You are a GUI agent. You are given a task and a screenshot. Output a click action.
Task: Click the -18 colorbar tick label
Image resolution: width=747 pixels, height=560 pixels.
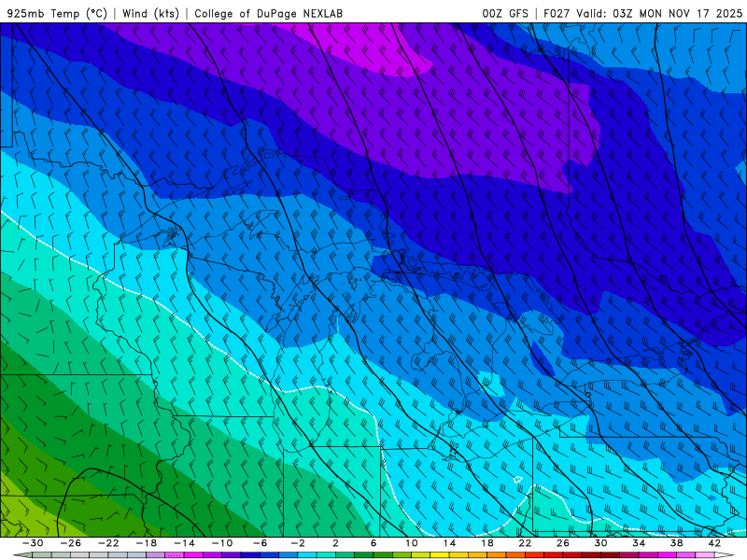click(147, 543)
